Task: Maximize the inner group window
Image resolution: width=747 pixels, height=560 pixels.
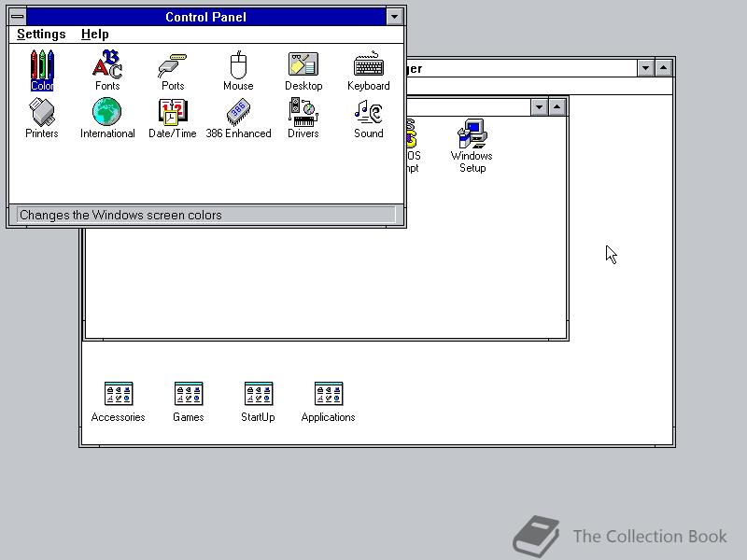Action: coord(557,107)
